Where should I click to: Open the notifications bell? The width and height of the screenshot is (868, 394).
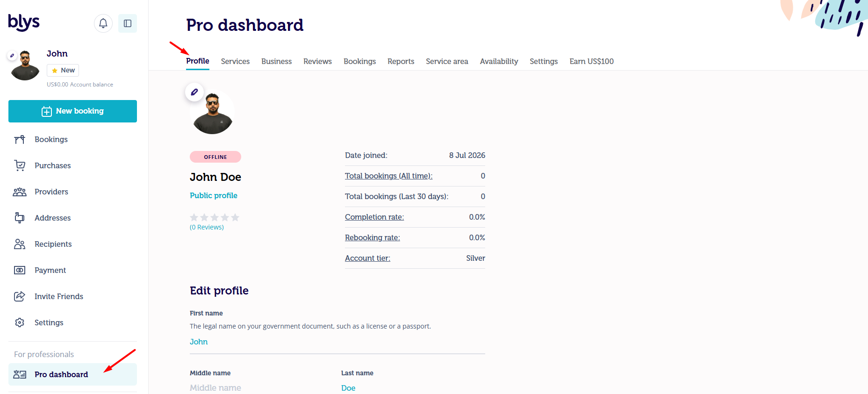coord(103,23)
